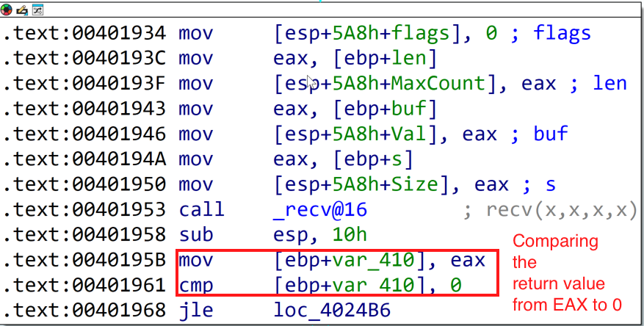Viewport: 644px width, 326px height.
Task: Click the red 'Comparing the return value' annotation
Action: click(567, 272)
